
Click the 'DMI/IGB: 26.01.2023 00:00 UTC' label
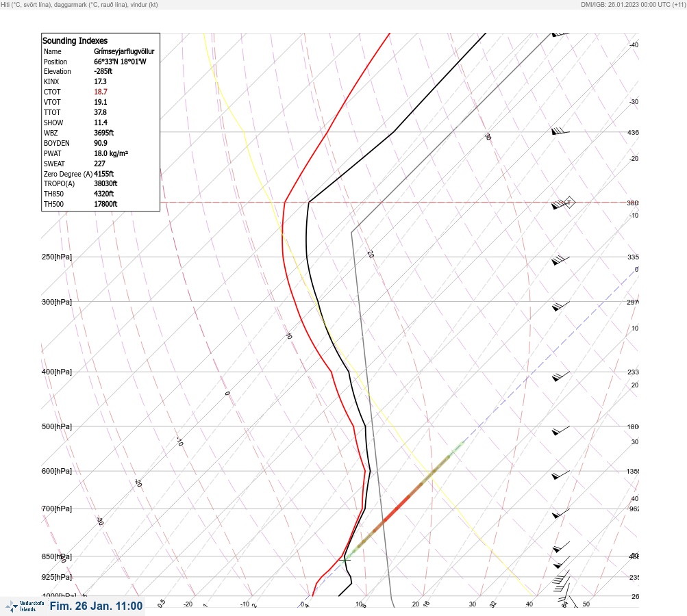point(633,4)
